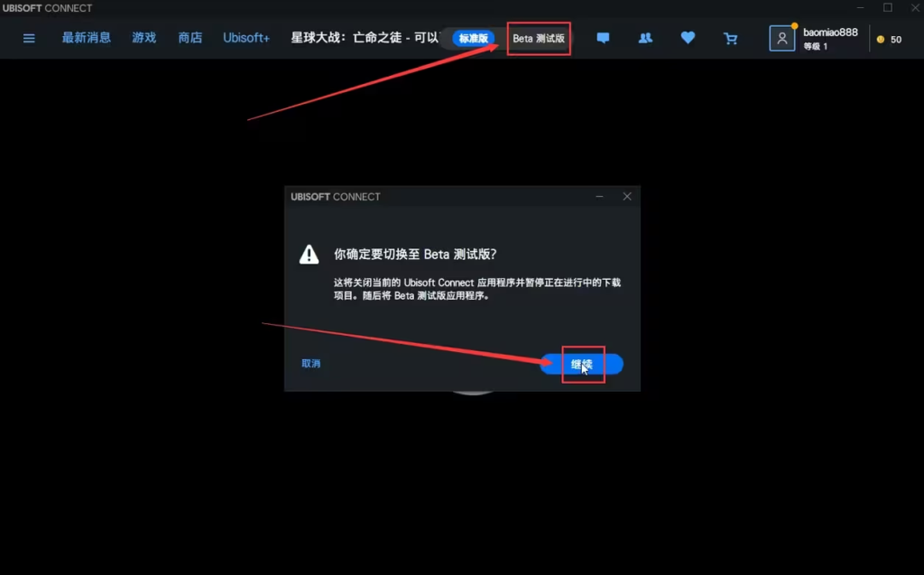Click the 等级 1 level text
The height and width of the screenshot is (575, 924).
click(815, 47)
